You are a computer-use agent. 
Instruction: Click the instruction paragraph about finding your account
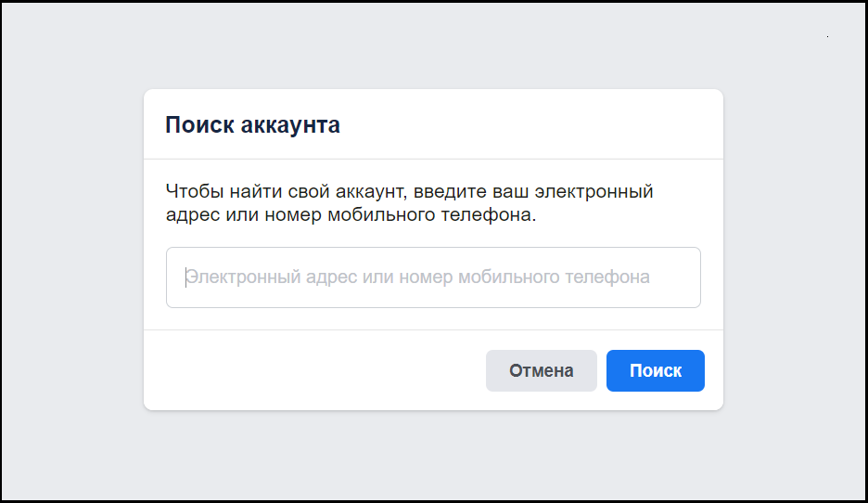pyautogui.click(x=410, y=202)
